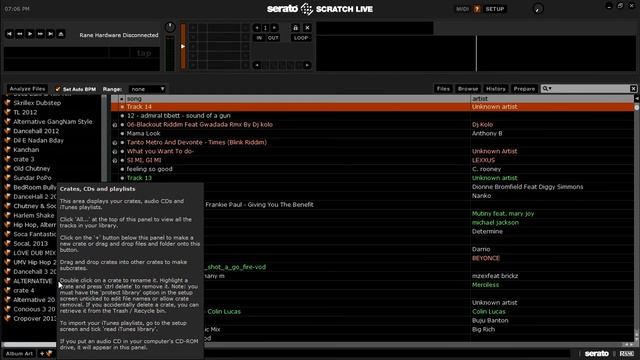Screen dimensions: 640x360
Task: Select the 06-Blackout Riddim track row
Action: [372, 124]
